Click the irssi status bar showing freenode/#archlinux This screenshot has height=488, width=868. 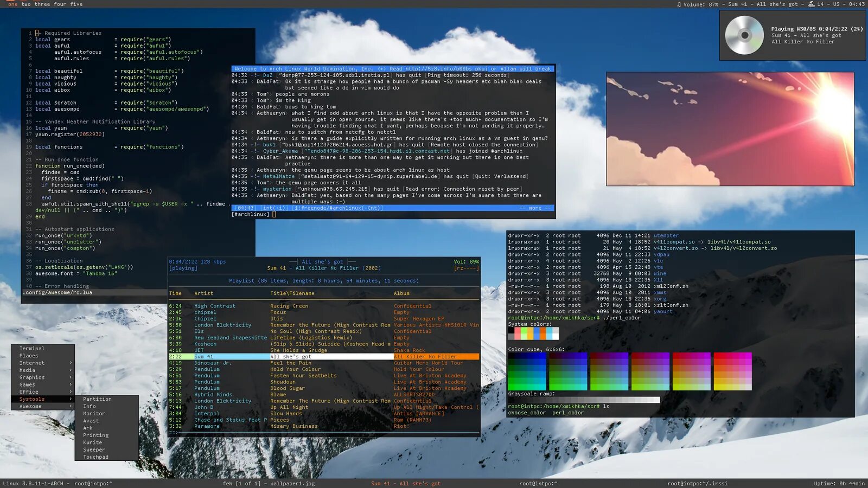click(x=392, y=208)
